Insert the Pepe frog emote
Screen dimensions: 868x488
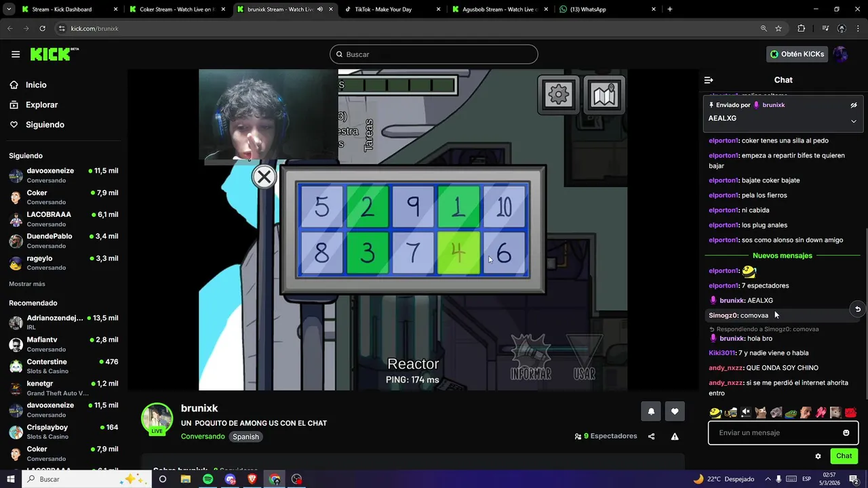(x=790, y=412)
